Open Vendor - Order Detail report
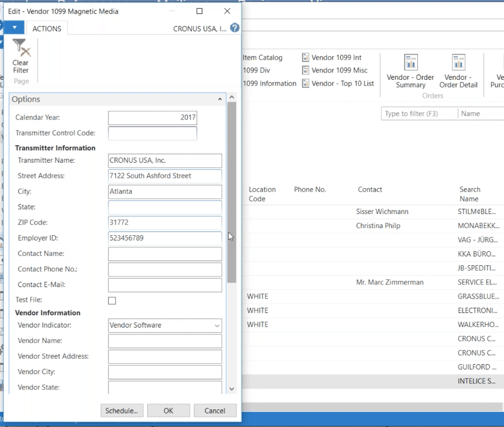 pyautogui.click(x=458, y=72)
